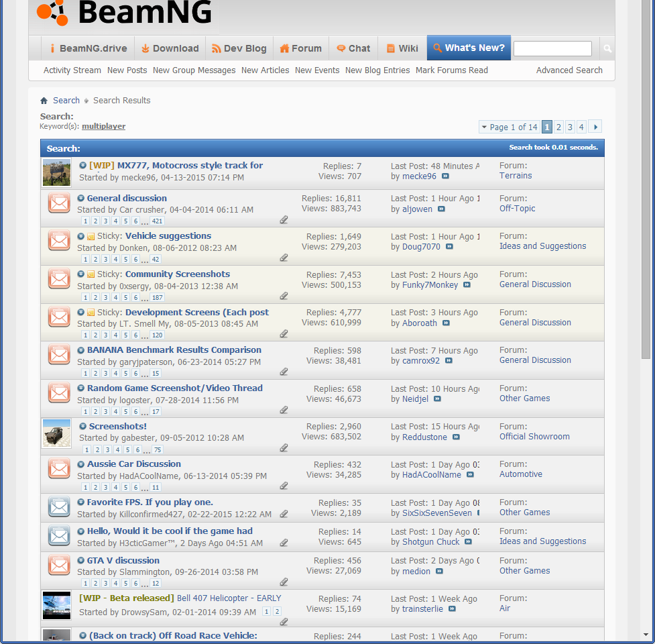Screen dimensions: 655x644
Task: Click the envelope icon of Hello, Would it be cool thread
Action: click(x=59, y=535)
